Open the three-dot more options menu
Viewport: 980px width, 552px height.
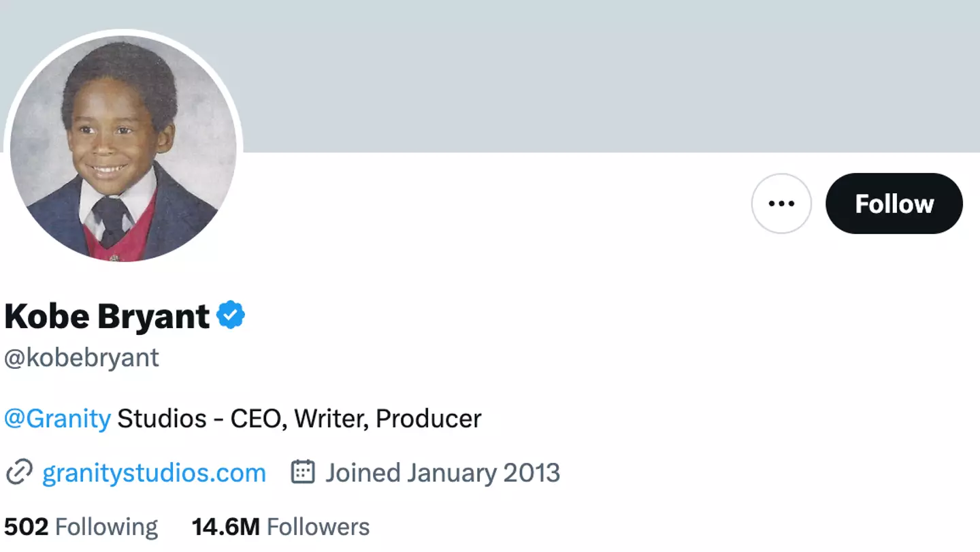781,204
